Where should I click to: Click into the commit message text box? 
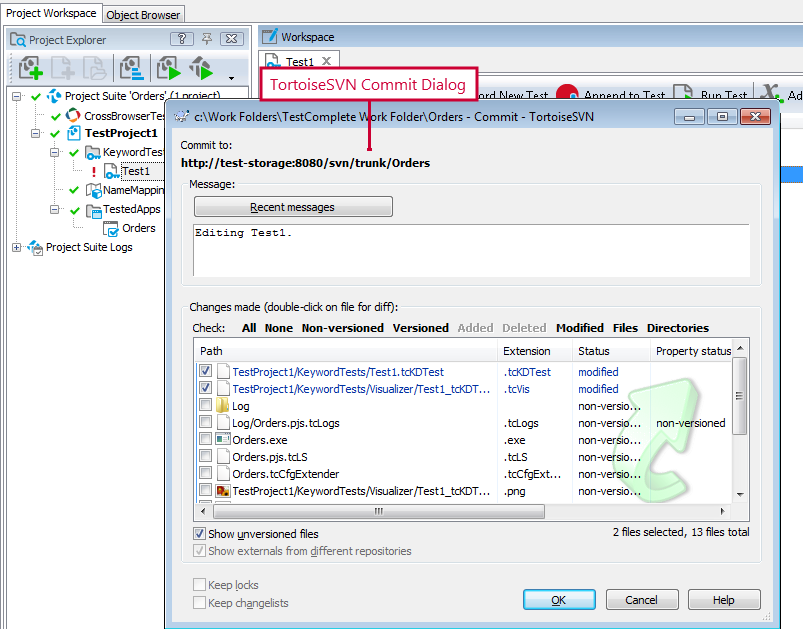click(x=470, y=249)
